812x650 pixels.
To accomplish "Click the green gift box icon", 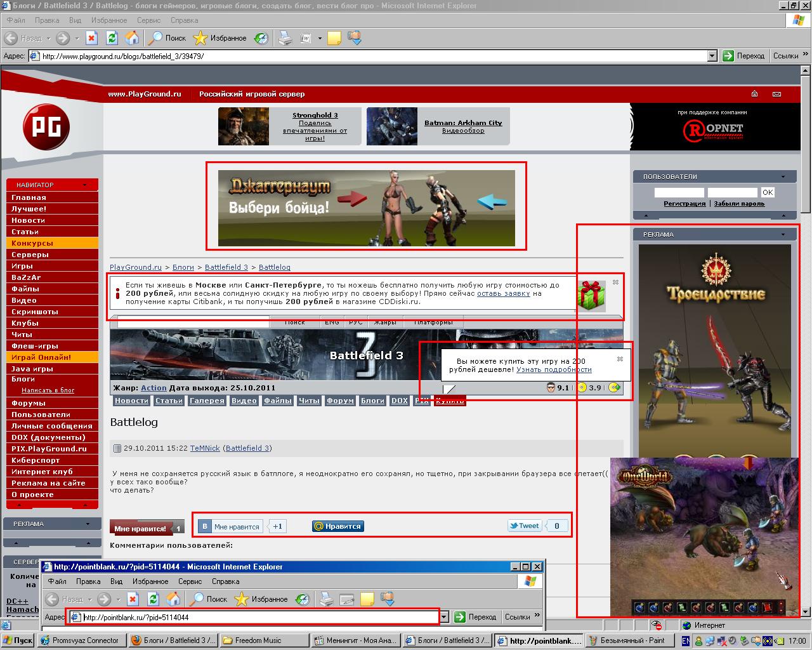I will [x=591, y=296].
